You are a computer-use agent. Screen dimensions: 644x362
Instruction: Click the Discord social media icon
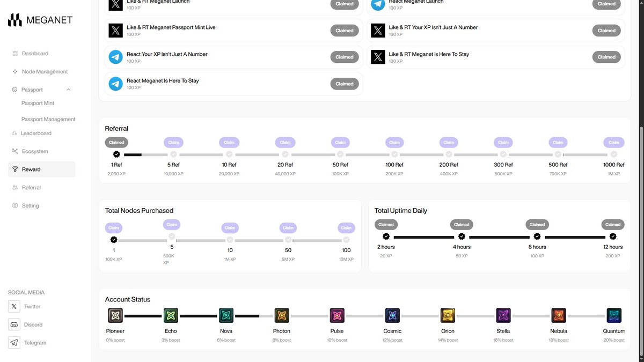(14, 324)
